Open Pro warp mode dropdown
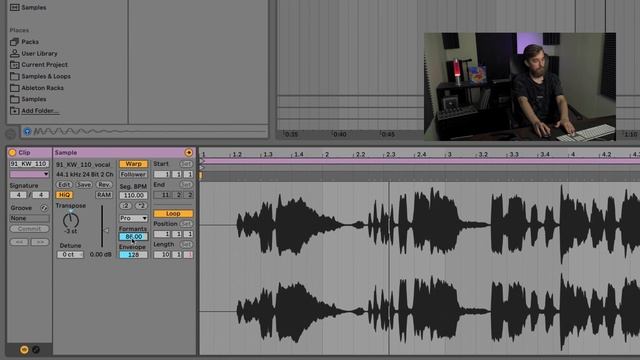The height and width of the screenshot is (360, 640). (133, 218)
